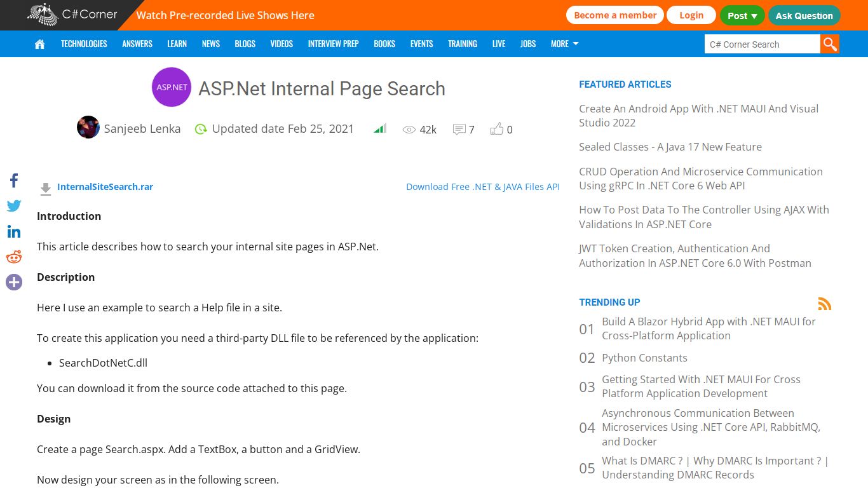
Task: Open Sealed Classes - A Java 17 New Feature
Action: (x=670, y=147)
